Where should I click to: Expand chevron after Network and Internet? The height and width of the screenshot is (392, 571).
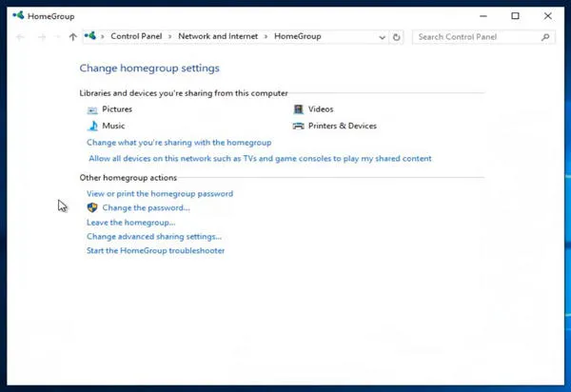(266, 36)
